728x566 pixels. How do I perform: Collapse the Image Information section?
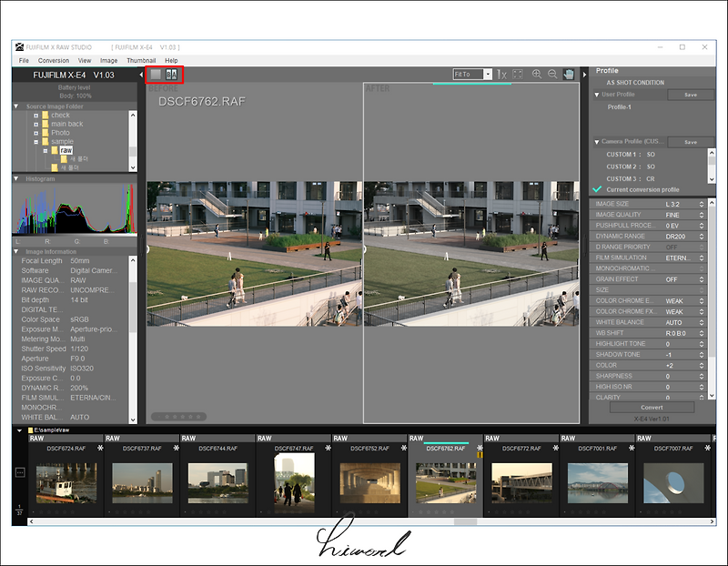pos(16,252)
